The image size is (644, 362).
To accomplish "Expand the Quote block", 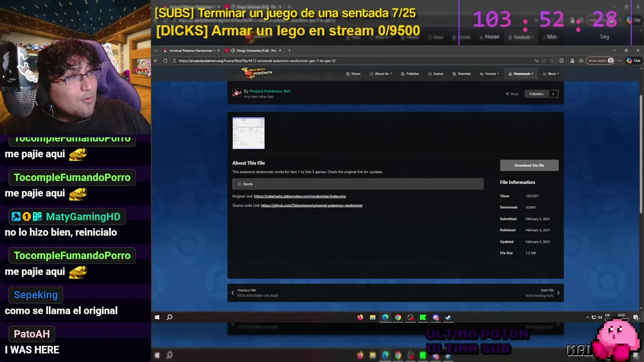I will [358, 184].
